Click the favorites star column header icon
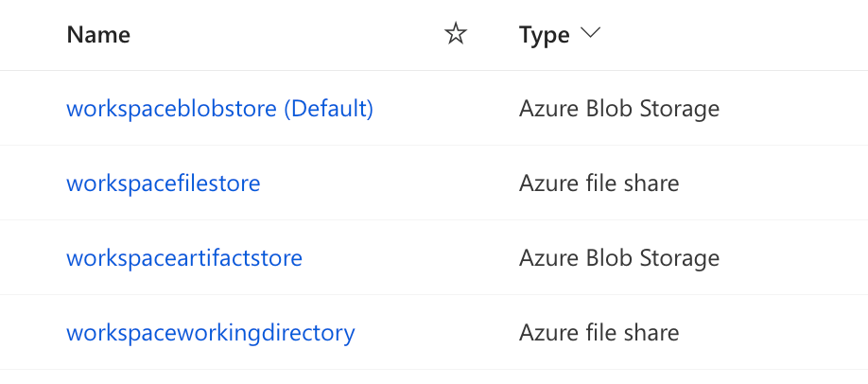Image resolution: width=868 pixels, height=384 pixels. (456, 35)
